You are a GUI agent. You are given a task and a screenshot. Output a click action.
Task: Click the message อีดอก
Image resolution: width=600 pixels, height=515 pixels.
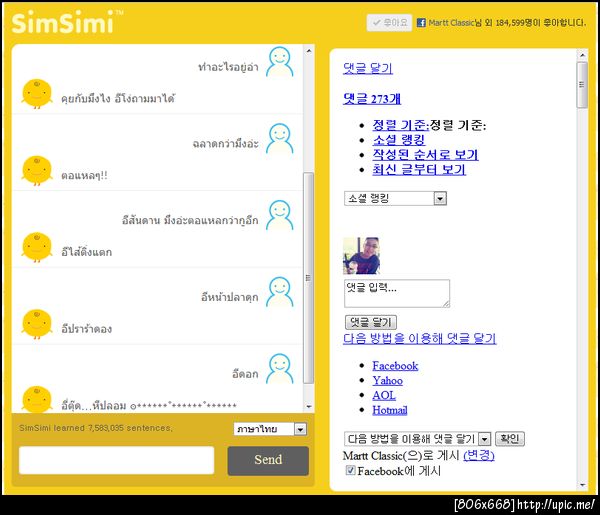point(245,374)
